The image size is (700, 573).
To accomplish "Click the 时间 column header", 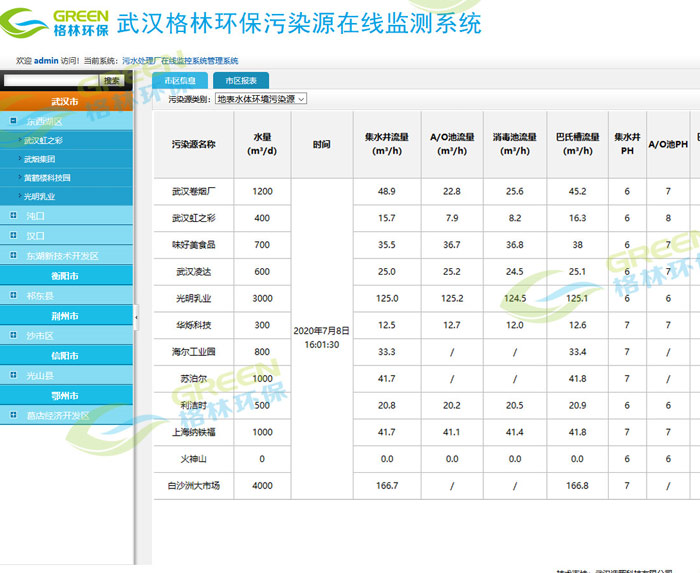I will point(322,145).
